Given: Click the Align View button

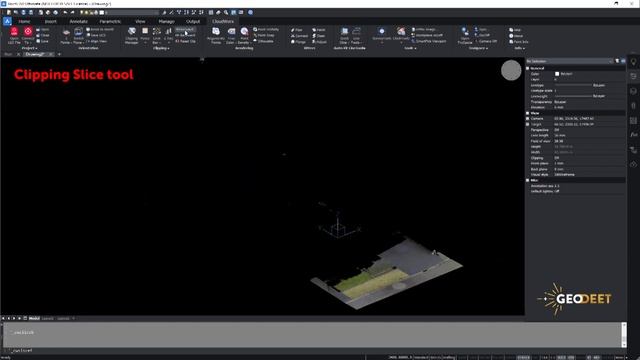Looking at the screenshot, I should [96, 41].
